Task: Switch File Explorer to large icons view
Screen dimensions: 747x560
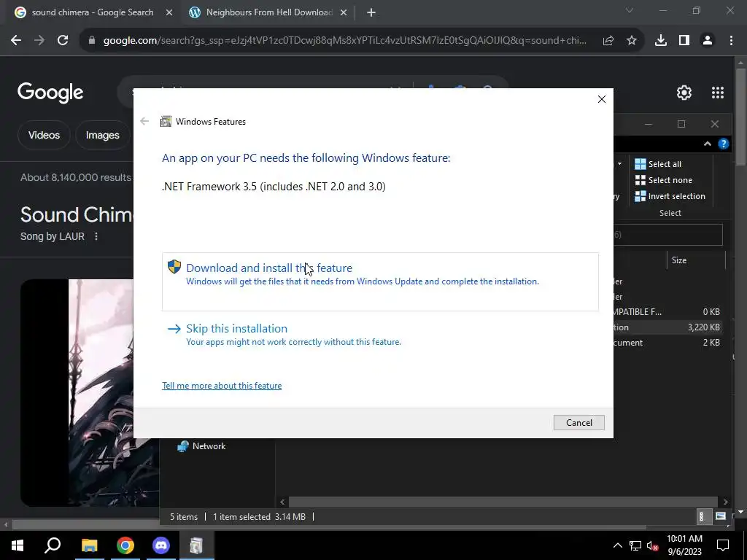Action: tap(720, 517)
